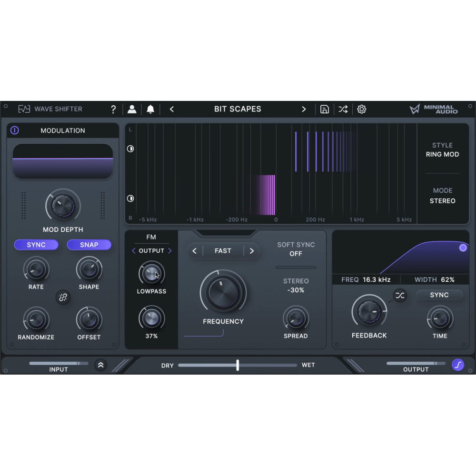Click the left arrow on FM OUTPUT selector
Image resolution: width=476 pixels, height=476 pixels.
point(134,250)
